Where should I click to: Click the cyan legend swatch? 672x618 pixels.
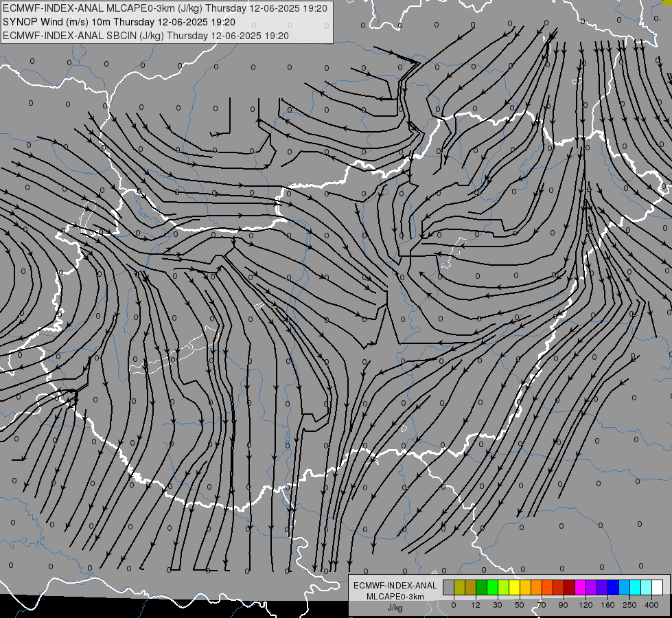(x=635, y=587)
